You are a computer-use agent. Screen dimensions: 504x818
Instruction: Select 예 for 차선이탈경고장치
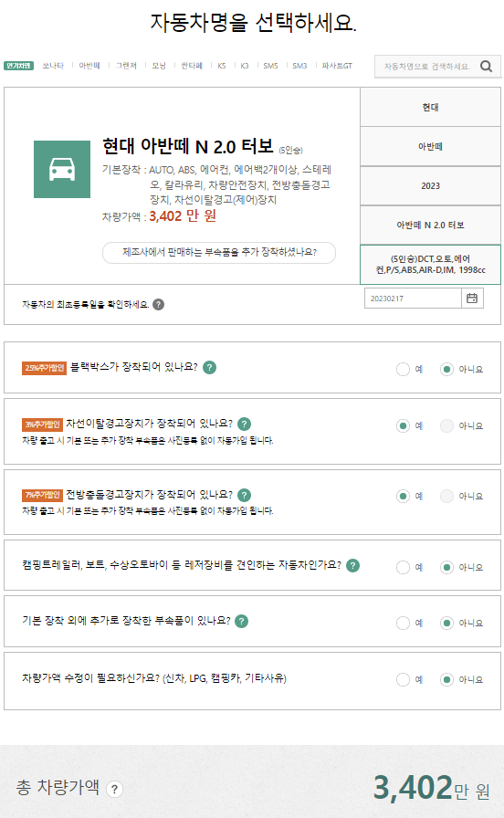[403, 425]
